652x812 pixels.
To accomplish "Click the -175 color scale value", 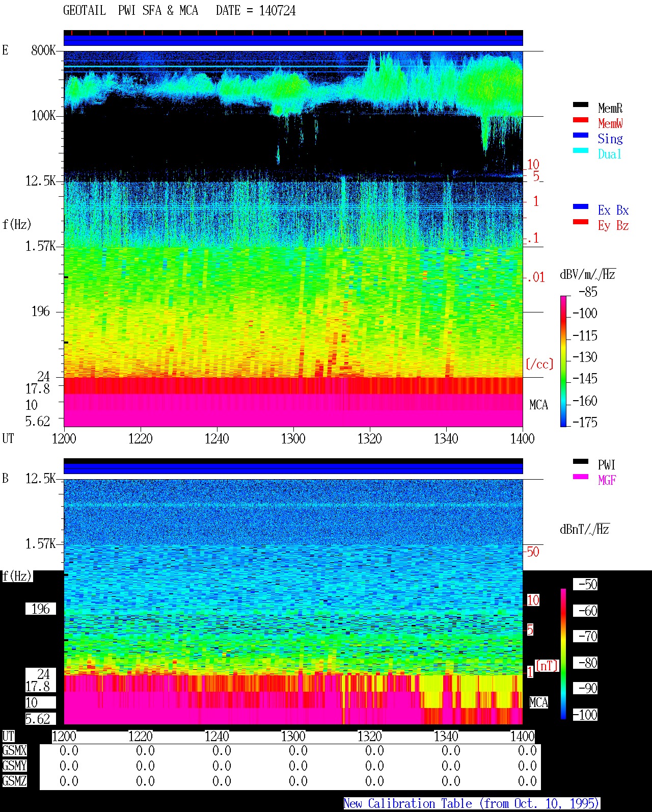I will 585,422.
